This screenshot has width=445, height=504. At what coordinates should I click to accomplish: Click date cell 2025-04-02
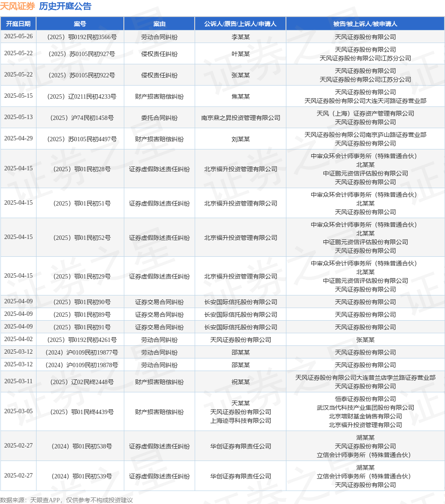[18, 339]
